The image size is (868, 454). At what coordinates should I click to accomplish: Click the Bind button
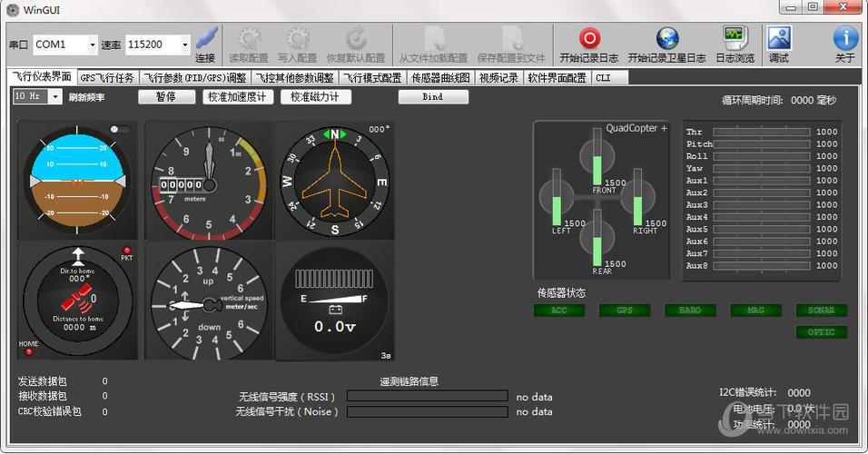(433, 97)
